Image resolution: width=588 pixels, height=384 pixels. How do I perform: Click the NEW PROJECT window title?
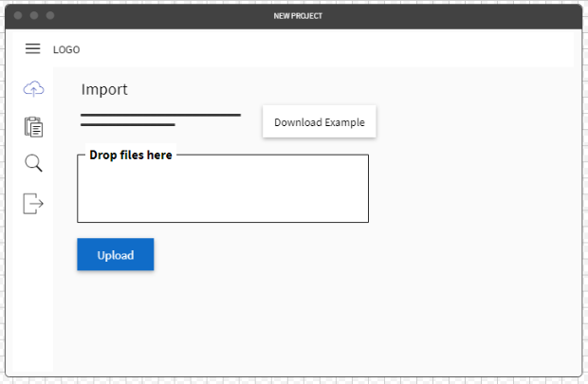298,16
